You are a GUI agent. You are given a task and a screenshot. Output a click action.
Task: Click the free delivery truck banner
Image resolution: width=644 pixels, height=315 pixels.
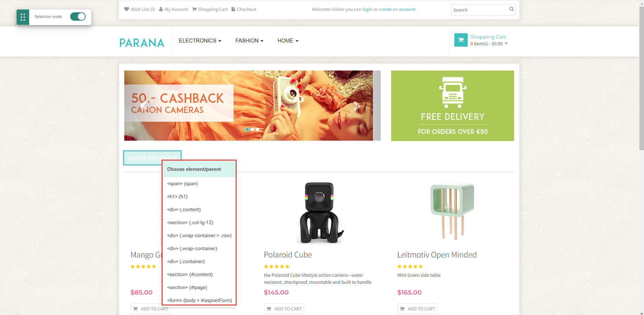[452, 106]
